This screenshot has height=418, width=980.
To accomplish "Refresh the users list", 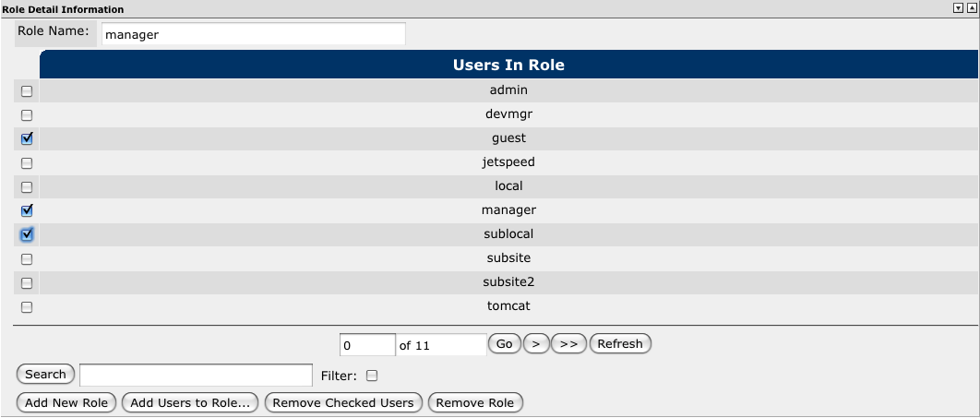I will 620,344.
